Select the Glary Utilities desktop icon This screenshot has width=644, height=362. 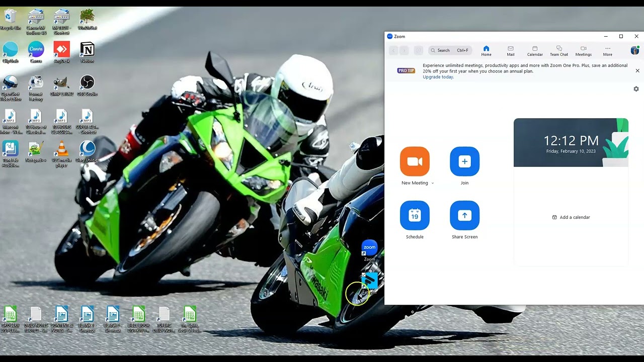[x=87, y=154]
